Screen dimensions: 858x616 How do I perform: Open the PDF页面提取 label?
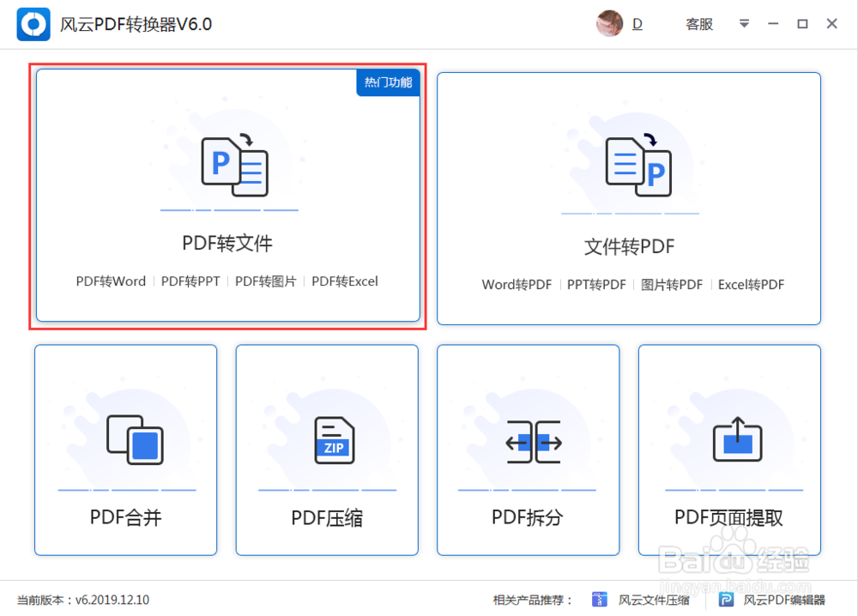click(728, 517)
